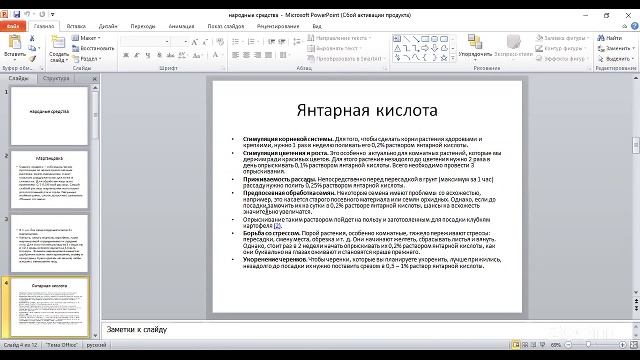Switch to the Дизайн ribbon tab
This screenshot has height=360, width=640.
[x=108, y=26]
